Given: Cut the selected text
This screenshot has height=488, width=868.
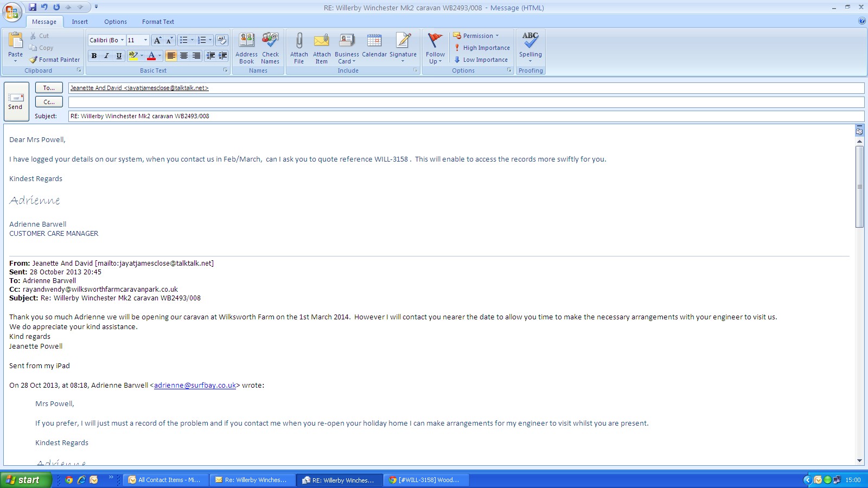Looking at the screenshot, I should (39, 36).
